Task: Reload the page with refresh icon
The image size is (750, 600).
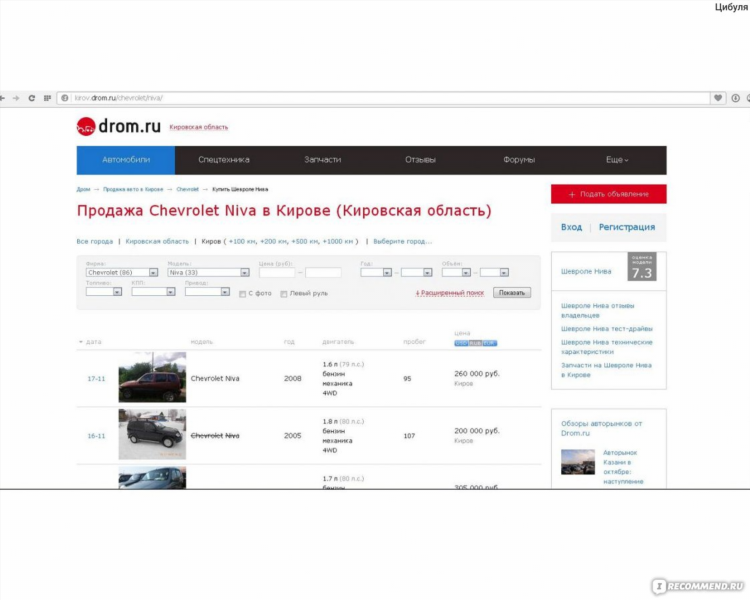Action: coord(32,98)
